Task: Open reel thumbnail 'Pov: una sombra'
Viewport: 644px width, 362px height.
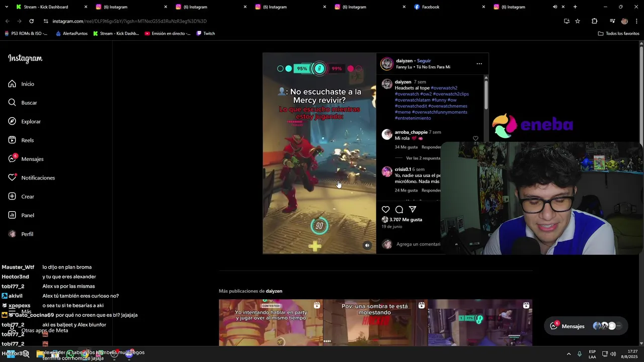Action: click(375, 322)
